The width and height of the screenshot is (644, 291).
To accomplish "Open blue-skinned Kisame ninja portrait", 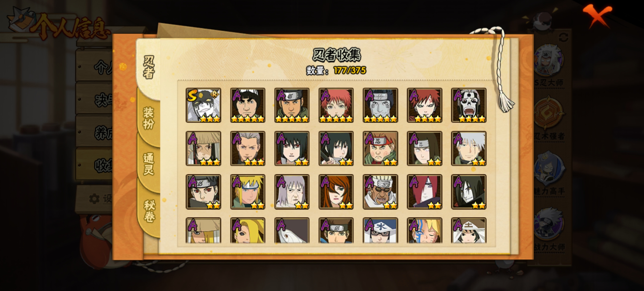I will [380, 105].
